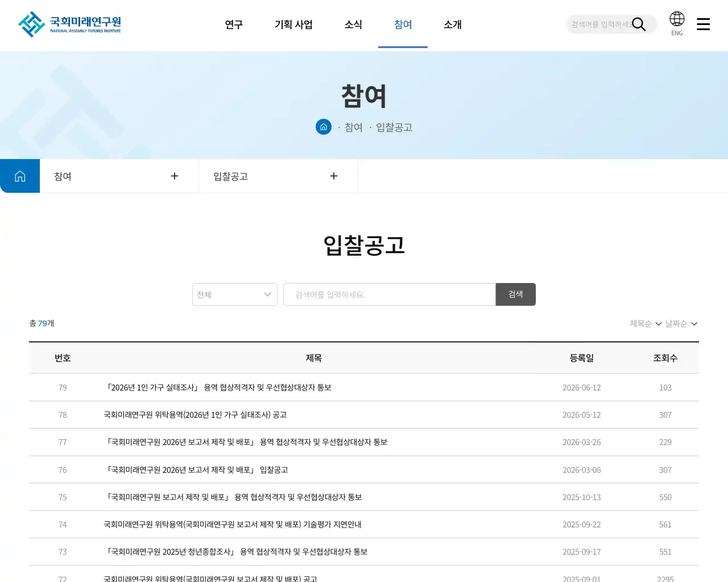Screen dimensions: 728x582
Task: Focus the 검색어를 입력하세요 board search field
Action: [x=390, y=294]
